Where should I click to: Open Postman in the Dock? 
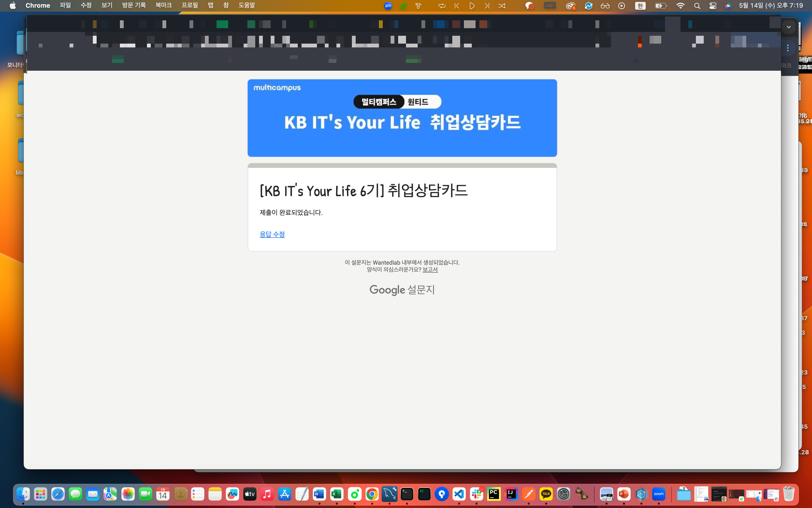tap(529, 494)
